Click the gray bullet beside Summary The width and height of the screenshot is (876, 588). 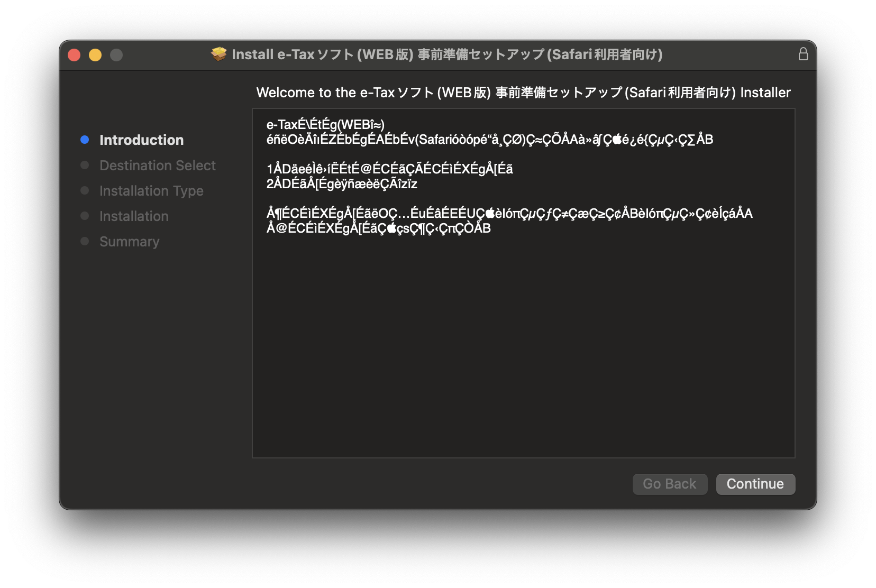coord(85,241)
